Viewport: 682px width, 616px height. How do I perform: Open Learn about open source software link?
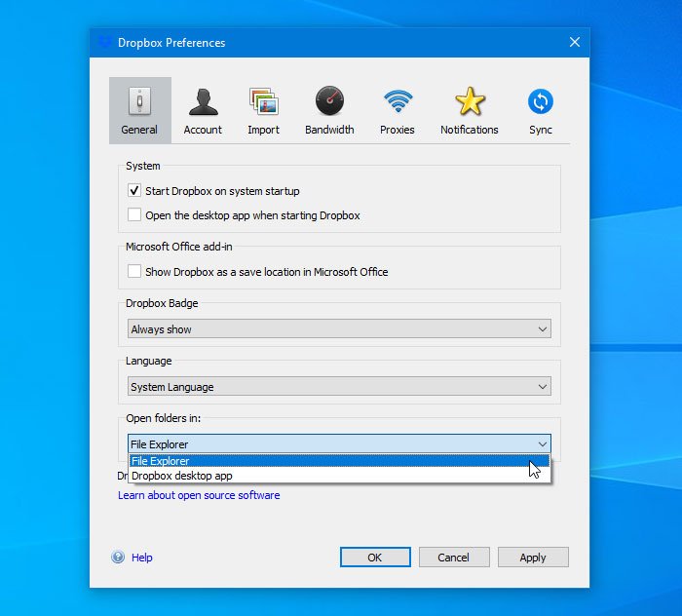(199, 495)
